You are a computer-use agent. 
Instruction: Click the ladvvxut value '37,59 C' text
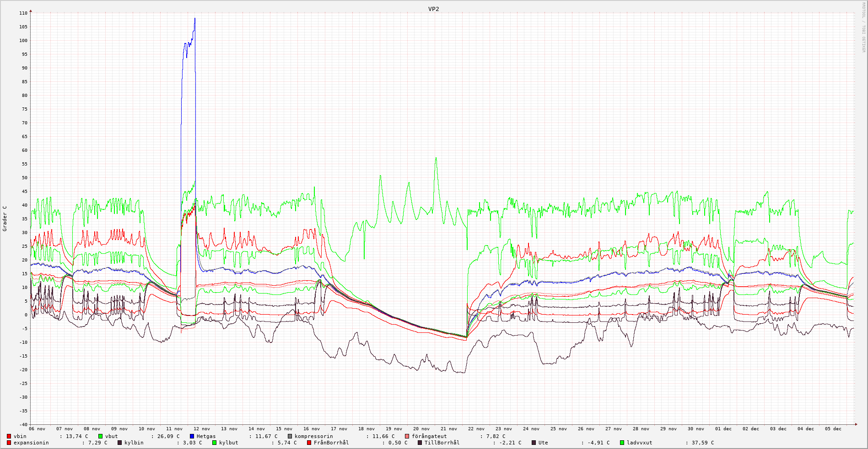pos(701,443)
